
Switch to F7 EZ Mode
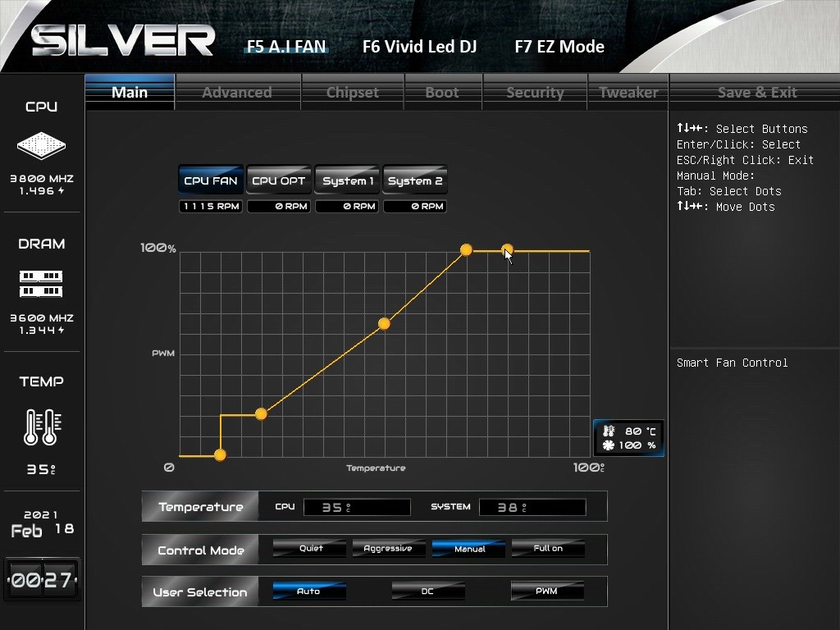pyautogui.click(x=559, y=47)
